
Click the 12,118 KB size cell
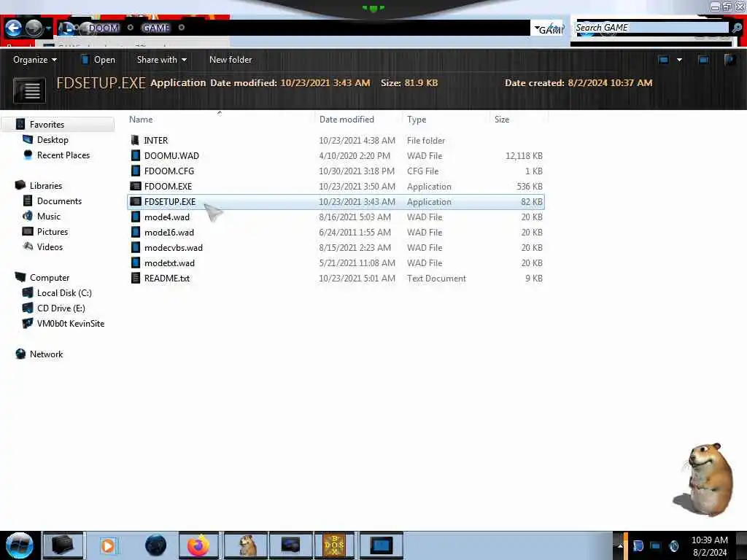pos(524,156)
